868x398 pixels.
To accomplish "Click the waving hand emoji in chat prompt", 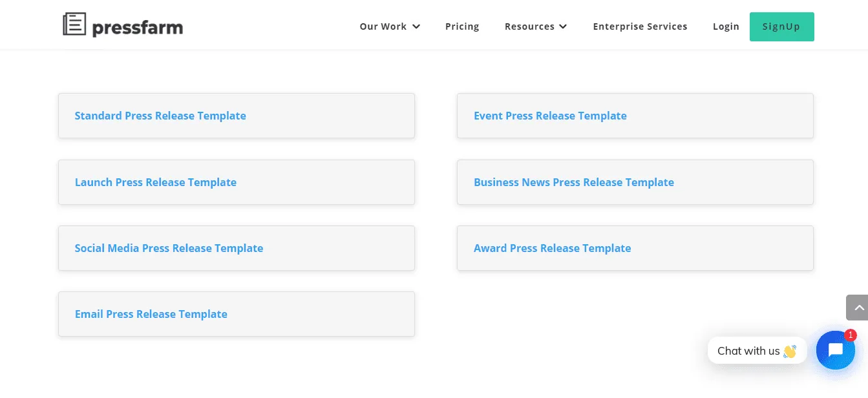I will pyautogui.click(x=789, y=351).
